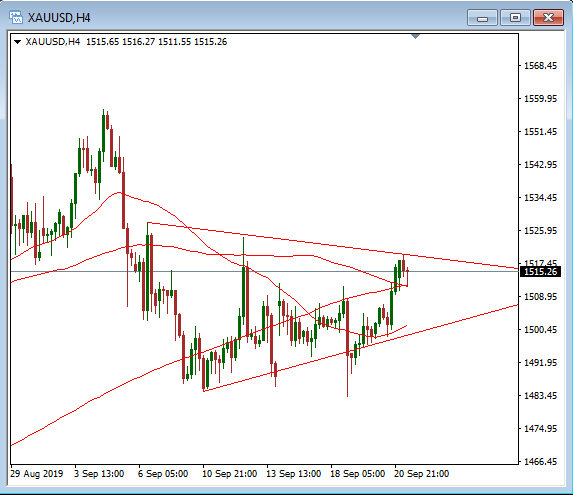Click the 1491.95 price axis label

[540, 363]
